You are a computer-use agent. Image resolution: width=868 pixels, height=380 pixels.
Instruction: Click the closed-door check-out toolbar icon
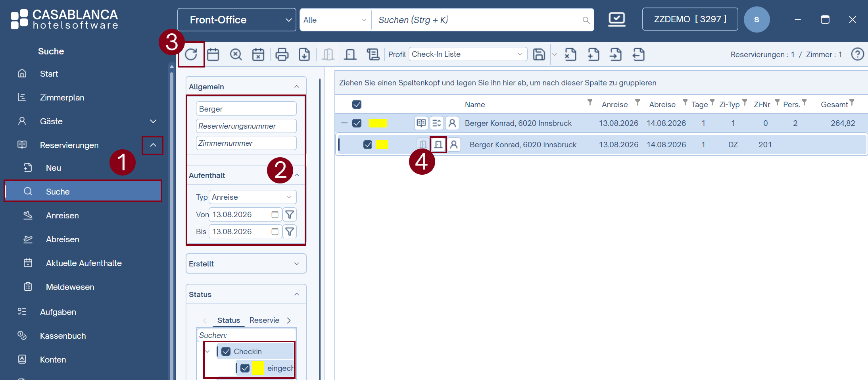pos(350,54)
